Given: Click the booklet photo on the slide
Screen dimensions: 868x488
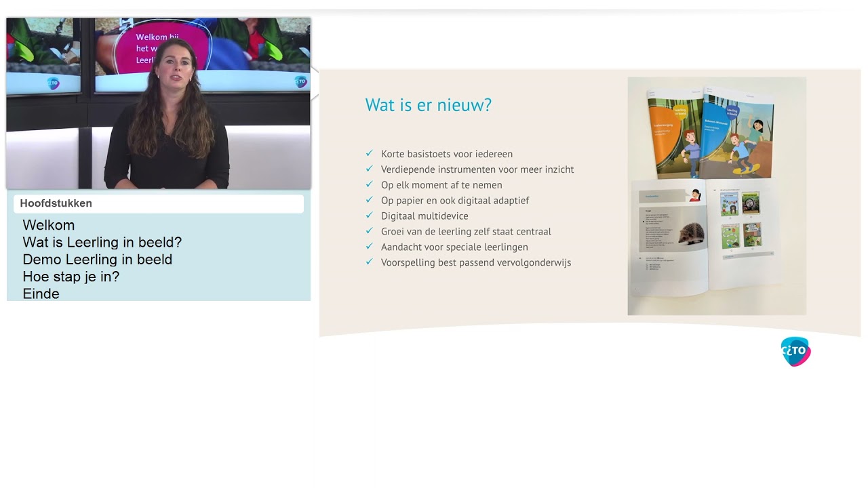Looking at the screenshot, I should pos(717,196).
